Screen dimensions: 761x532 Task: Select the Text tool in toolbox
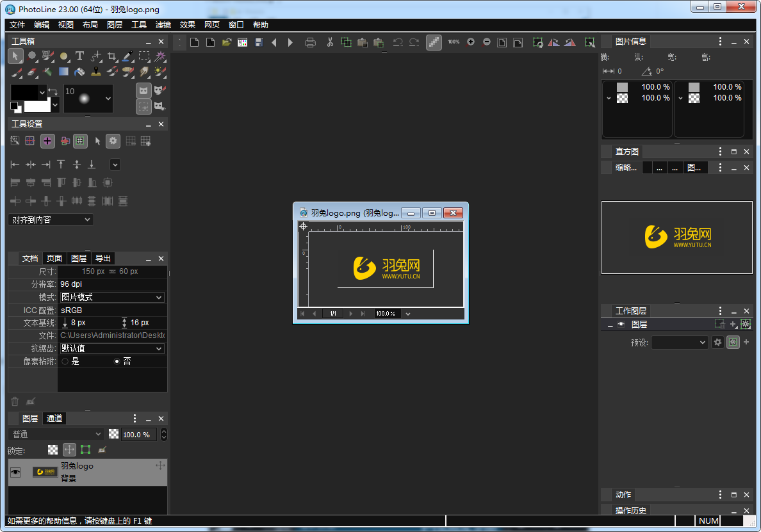click(x=79, y=56)
